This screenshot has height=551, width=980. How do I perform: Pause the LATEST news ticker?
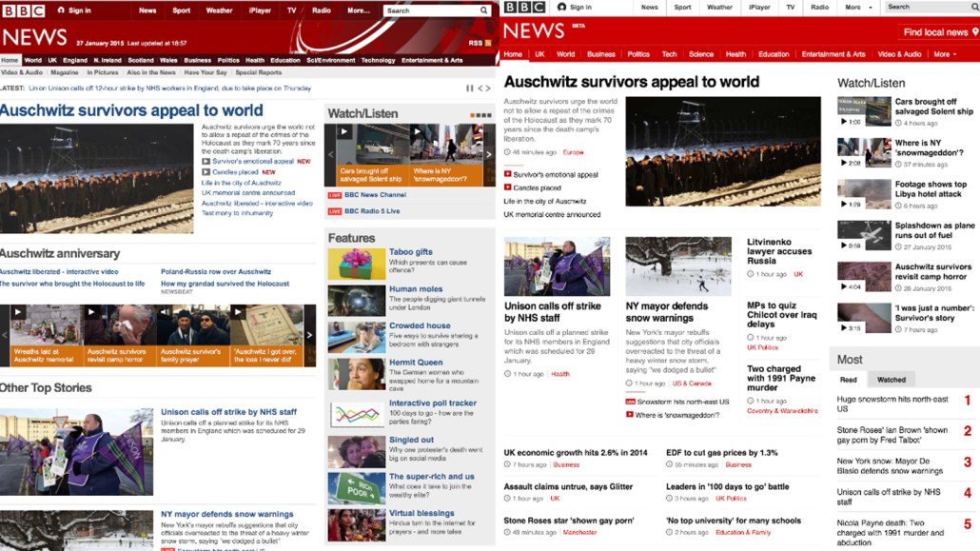469,89
